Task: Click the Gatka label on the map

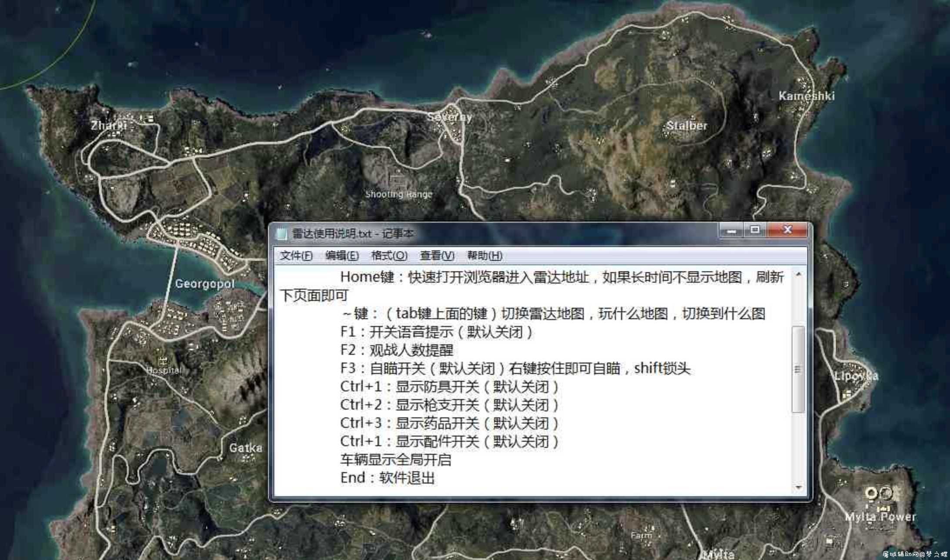Action: 246,448
